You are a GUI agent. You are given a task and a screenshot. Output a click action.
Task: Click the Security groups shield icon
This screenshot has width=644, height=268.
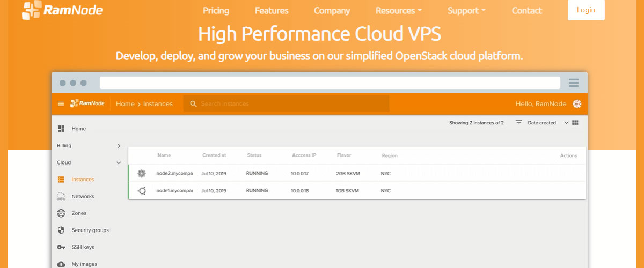[61, 230]
